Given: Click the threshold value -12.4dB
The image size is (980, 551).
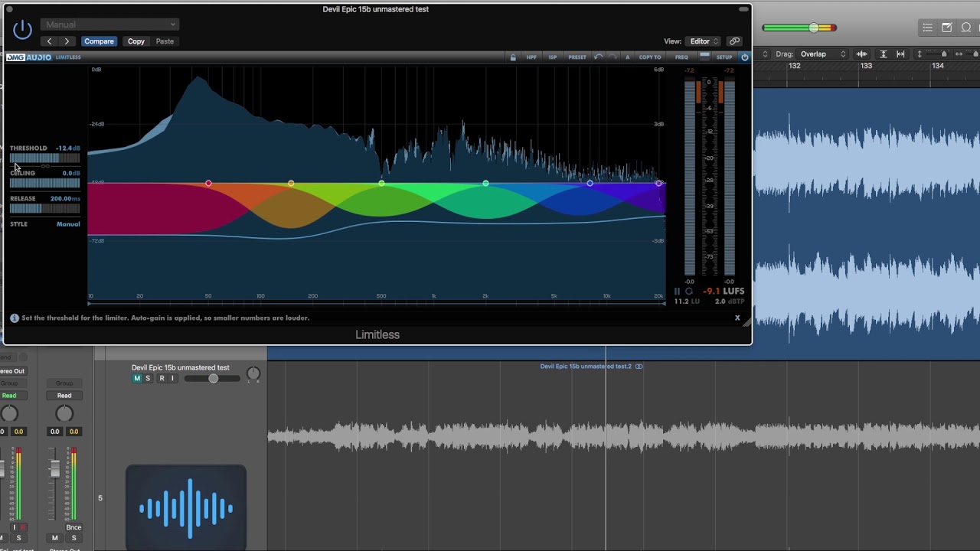Looking at the screenshot, I should pos(67,148).
